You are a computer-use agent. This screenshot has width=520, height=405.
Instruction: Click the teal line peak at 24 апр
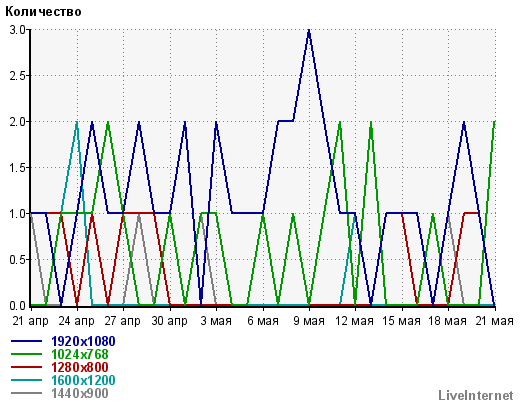point(77,123)
